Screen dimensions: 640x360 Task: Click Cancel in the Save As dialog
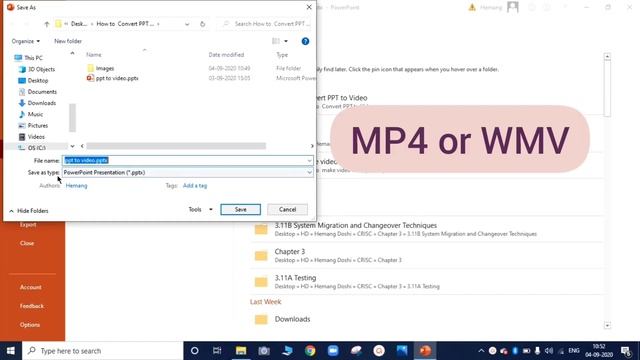click(287, 209)
